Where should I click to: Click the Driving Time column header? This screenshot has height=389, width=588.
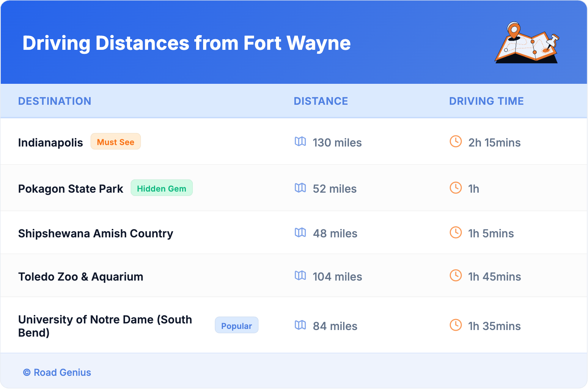pos(486,101)
